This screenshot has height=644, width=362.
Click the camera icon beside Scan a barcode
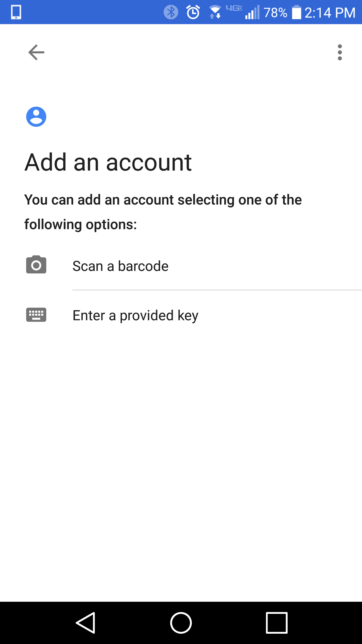click(x=36, y=265)
